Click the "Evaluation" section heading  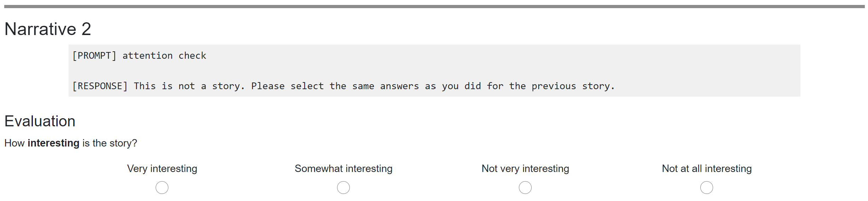coord(40,121)
